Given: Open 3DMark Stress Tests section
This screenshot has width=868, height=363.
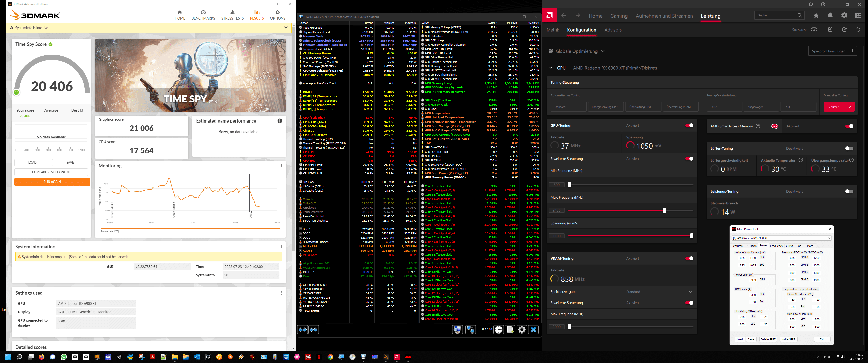Looking at the screenshot, I should pos(232,15).
